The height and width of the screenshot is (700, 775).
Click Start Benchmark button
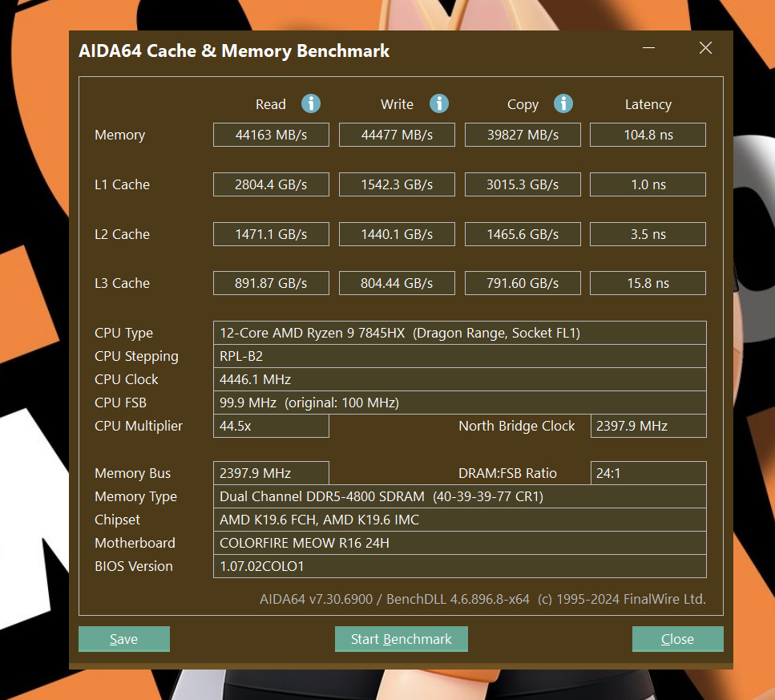click(402, 639)
